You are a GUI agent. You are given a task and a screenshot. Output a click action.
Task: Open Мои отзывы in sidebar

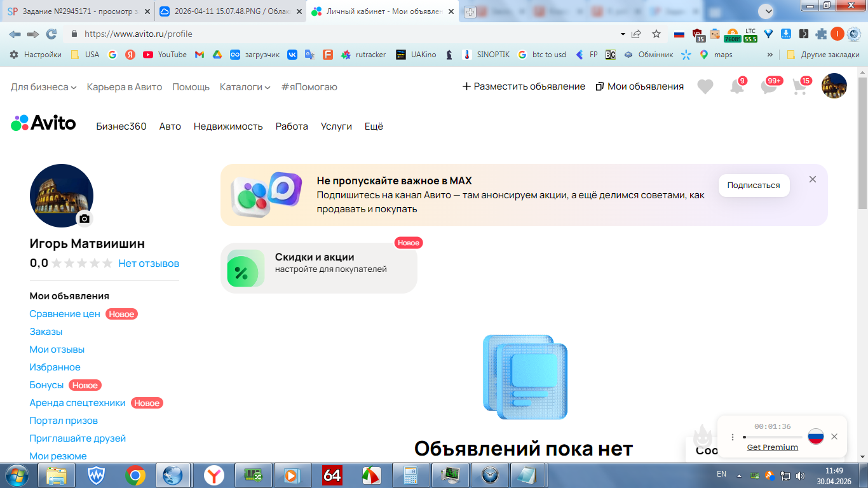coord(57,349)
